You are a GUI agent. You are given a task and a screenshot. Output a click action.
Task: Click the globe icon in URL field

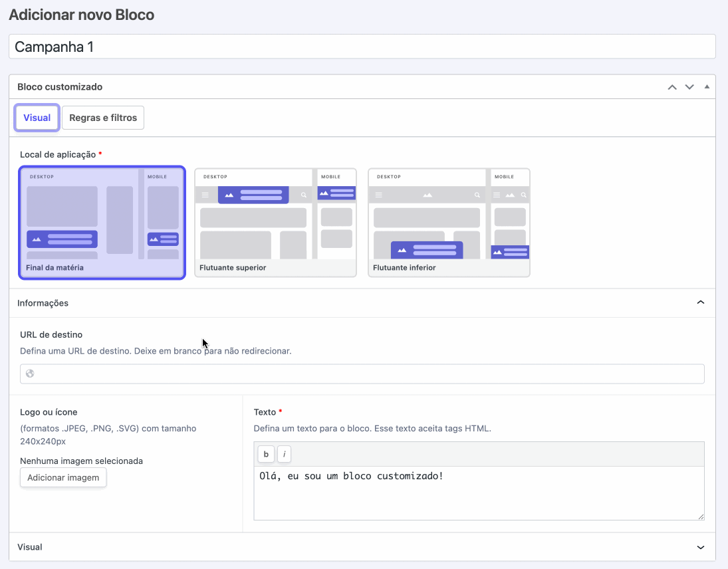30,374
